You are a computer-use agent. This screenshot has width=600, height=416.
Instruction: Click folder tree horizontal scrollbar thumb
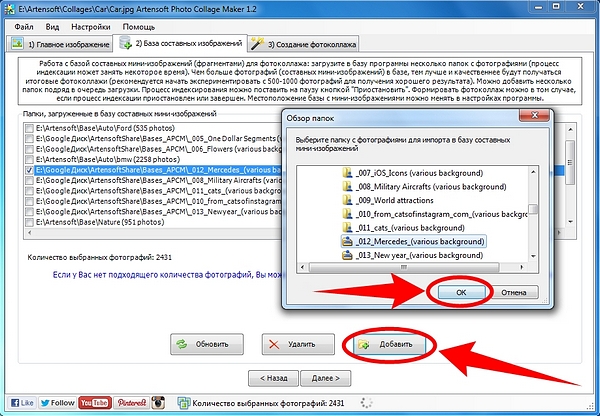click(404, 267)
